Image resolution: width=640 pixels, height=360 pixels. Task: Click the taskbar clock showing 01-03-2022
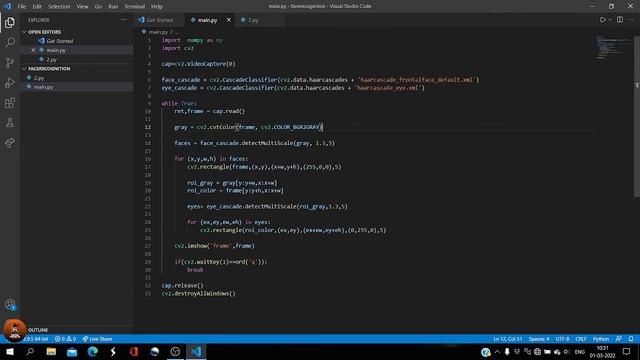(x=602, y=351)
